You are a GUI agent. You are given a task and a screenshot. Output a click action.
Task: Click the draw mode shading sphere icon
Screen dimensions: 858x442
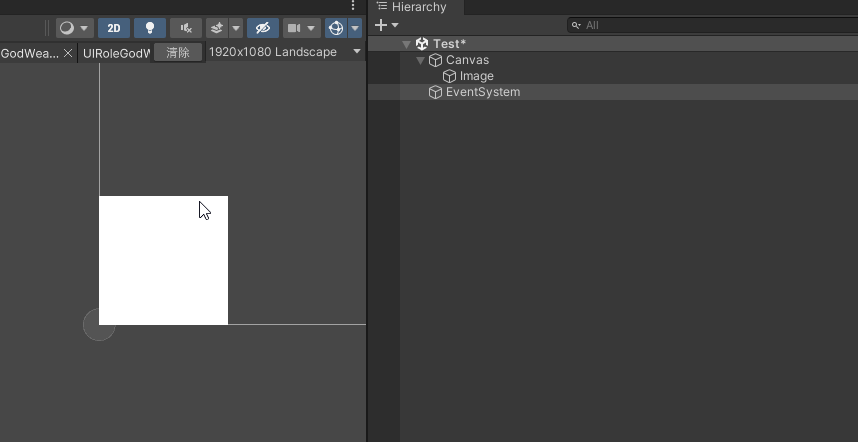coord(67,28)
